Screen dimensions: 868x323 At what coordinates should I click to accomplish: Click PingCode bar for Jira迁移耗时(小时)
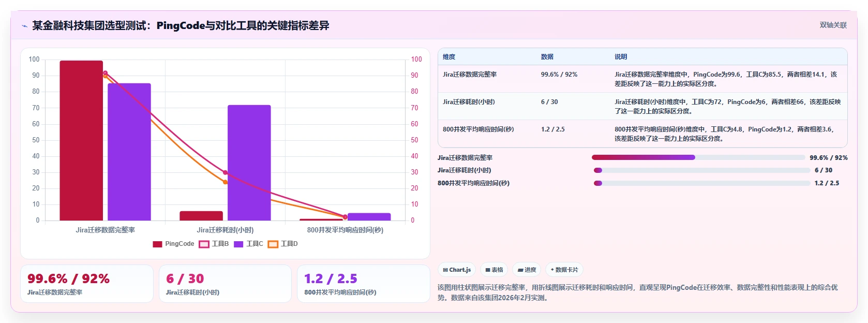pos(201,216)
